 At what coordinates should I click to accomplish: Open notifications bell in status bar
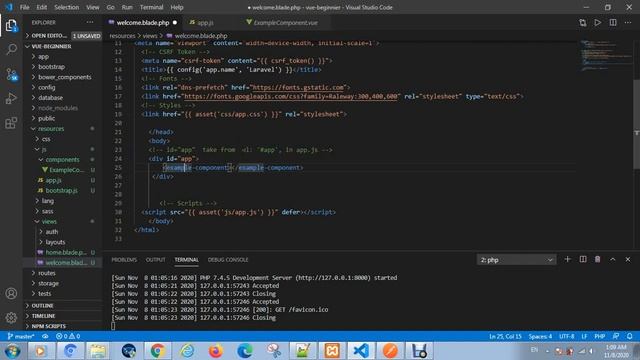629,336
